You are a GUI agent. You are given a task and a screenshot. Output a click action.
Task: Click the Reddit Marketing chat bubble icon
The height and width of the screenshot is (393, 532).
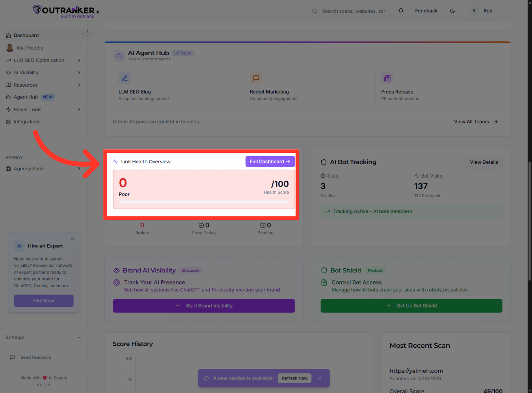click(x=256, y=78)
